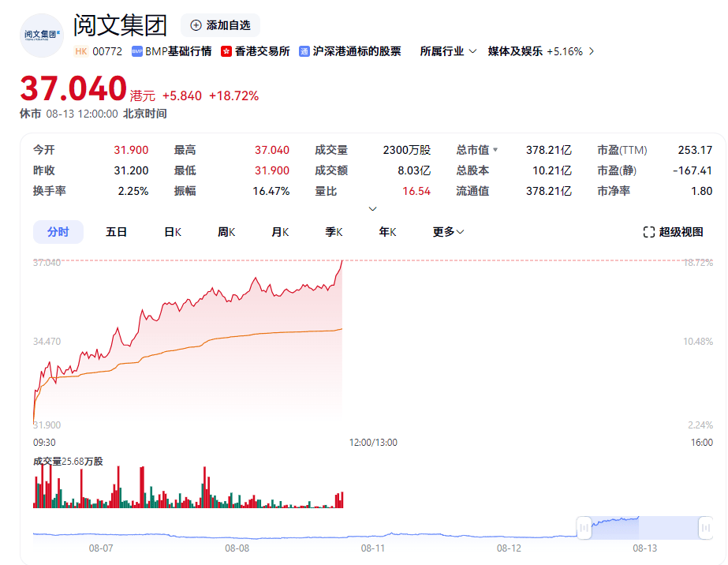Click the 沪深港通标的股票 label

[357, 51]
